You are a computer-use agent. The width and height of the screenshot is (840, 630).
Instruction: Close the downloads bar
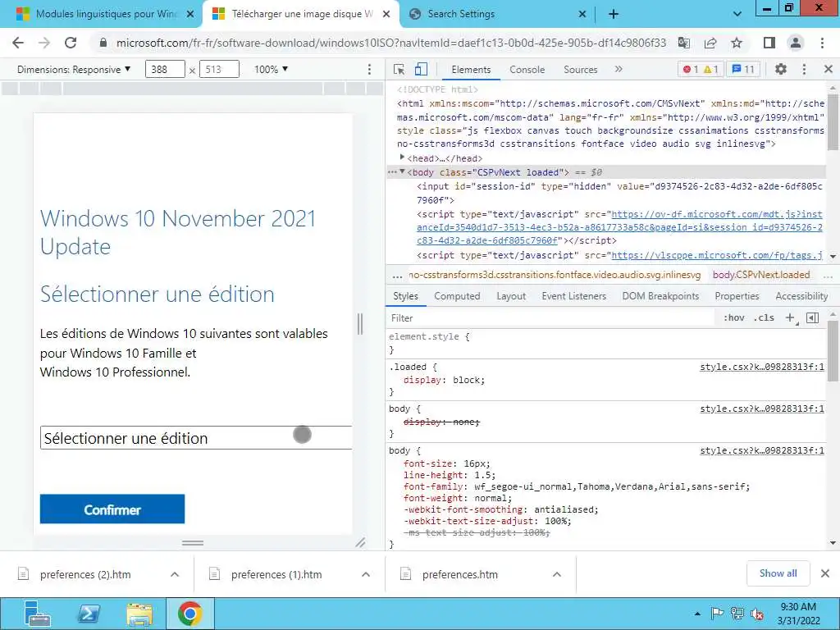pos(825,573)
